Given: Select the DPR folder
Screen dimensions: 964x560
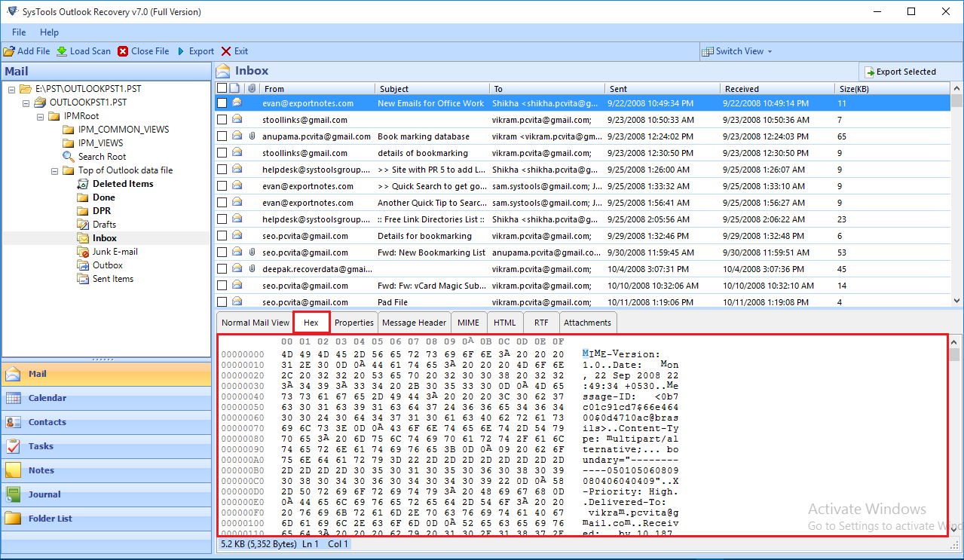Looking at the screenshot, I should click(x=102, y=211).
